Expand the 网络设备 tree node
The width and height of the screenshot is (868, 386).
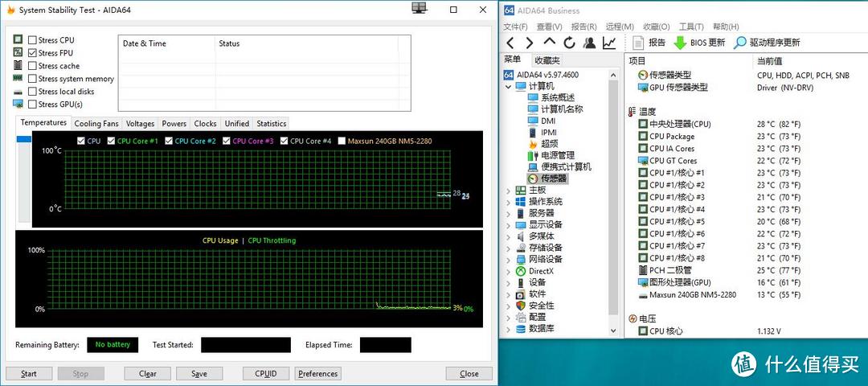(508, 259)
